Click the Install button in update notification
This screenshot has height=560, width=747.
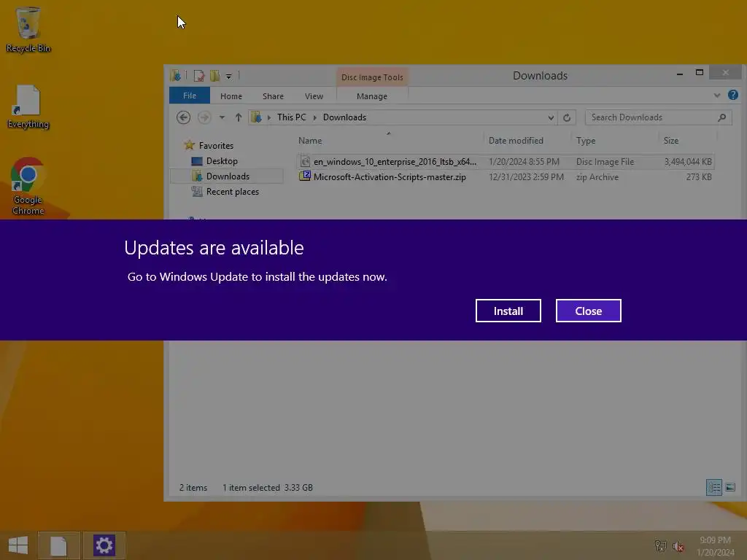[508, 311]
